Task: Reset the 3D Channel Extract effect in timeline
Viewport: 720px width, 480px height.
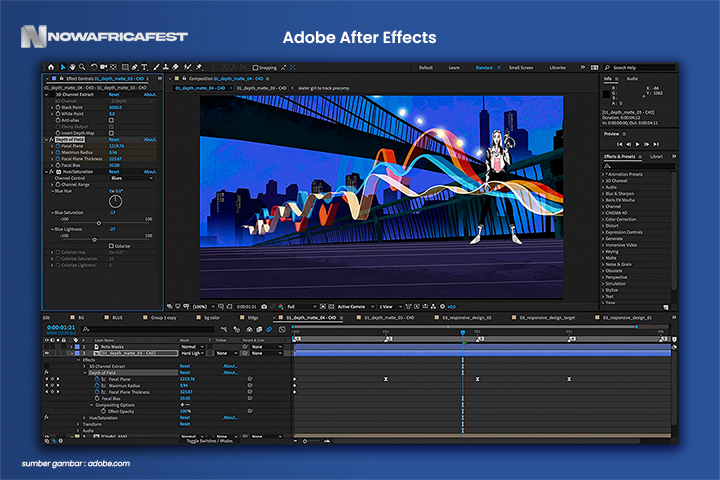Action: [x=185, y=366]
